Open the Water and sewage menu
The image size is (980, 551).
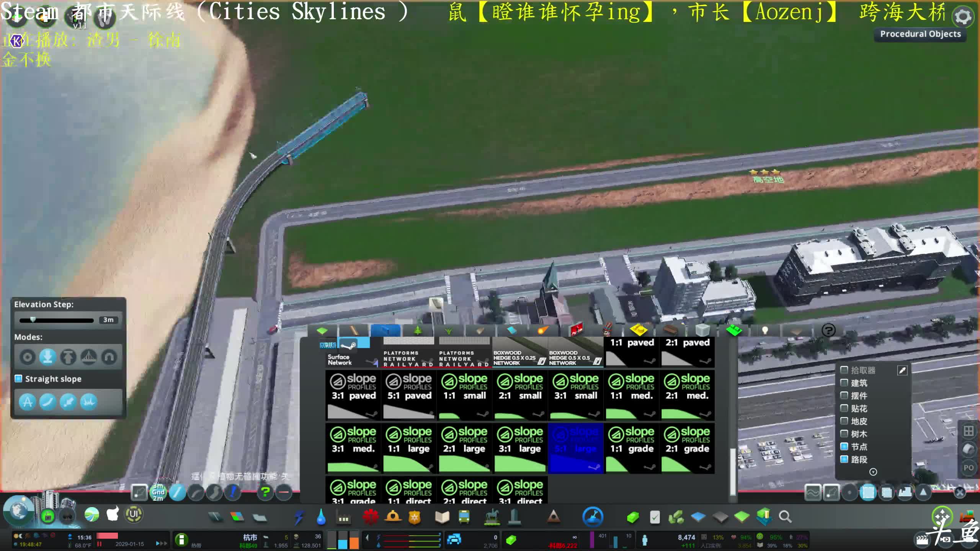321,517
